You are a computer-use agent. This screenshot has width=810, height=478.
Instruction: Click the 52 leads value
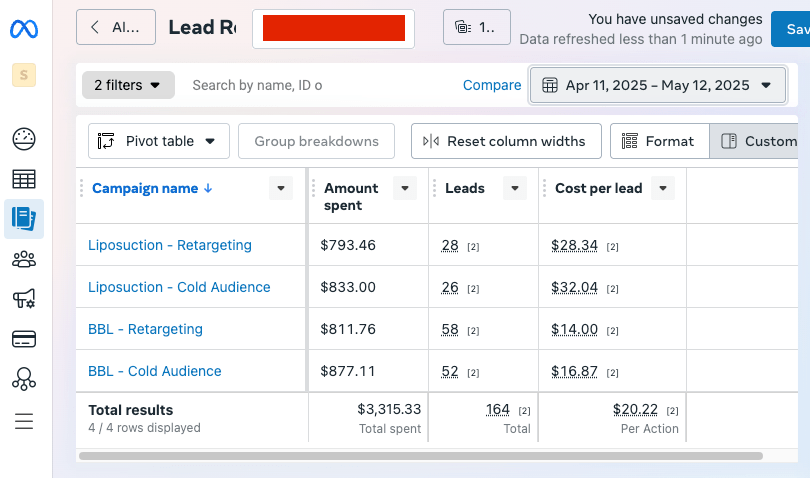point(450,372)
